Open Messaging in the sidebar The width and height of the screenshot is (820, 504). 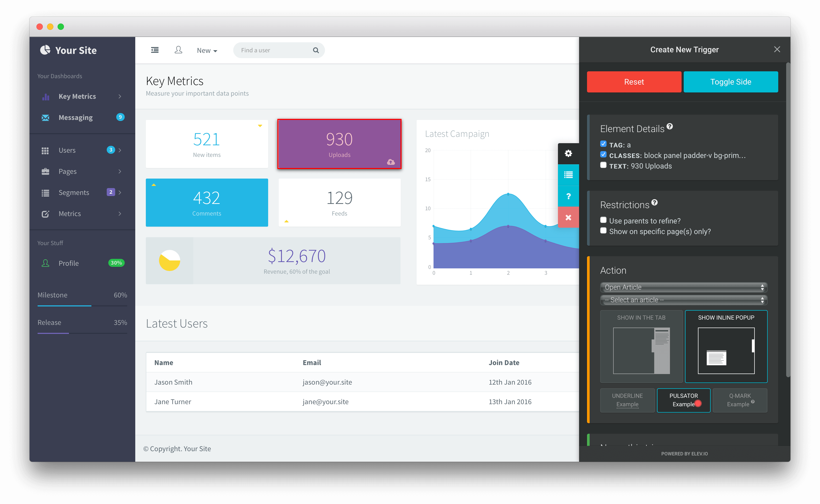click(x=76, y=117)
